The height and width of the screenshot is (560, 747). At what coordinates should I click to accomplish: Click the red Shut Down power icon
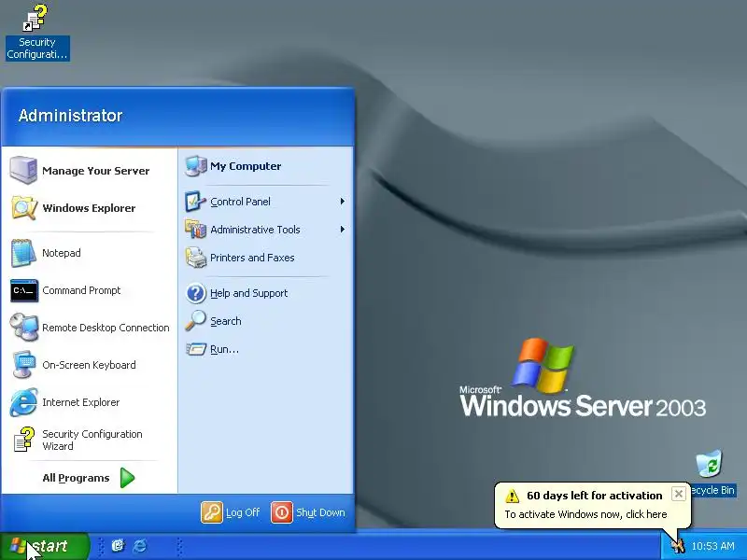pyautogui.click(x=282, y=512)
